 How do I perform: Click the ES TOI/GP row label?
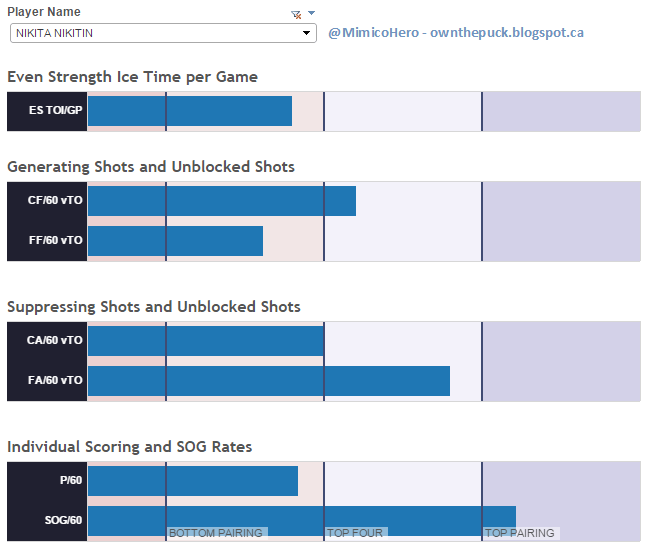47,111
